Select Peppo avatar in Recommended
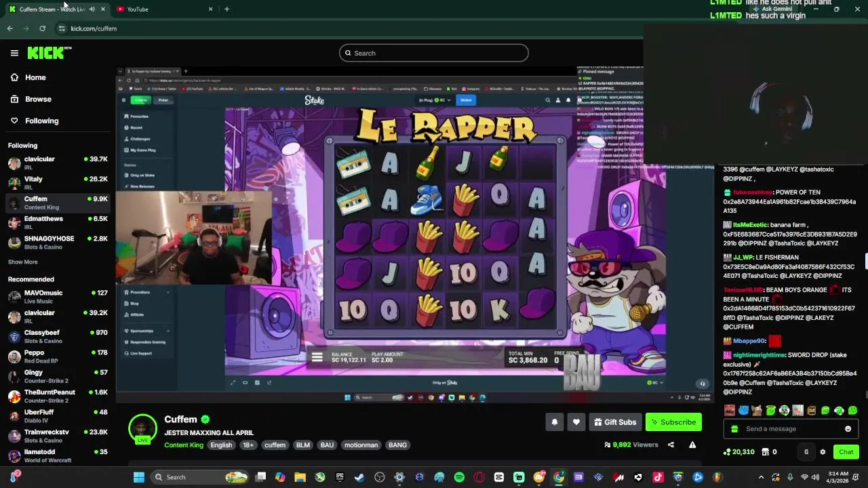 coord(14,356)
